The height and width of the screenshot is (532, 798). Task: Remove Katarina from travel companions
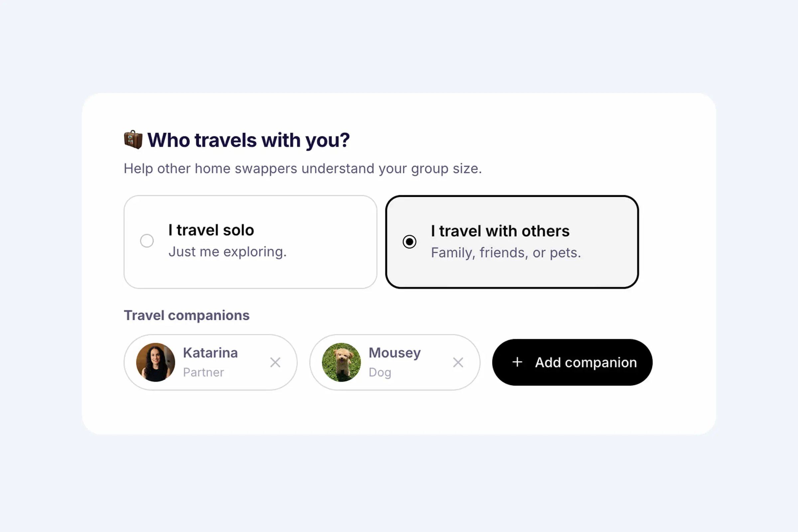point(276,362)
